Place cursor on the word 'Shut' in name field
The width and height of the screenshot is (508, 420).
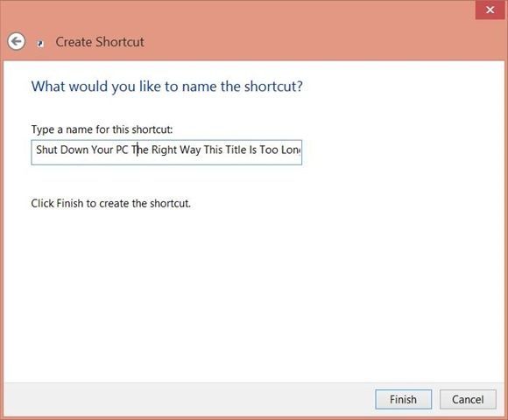46,150
